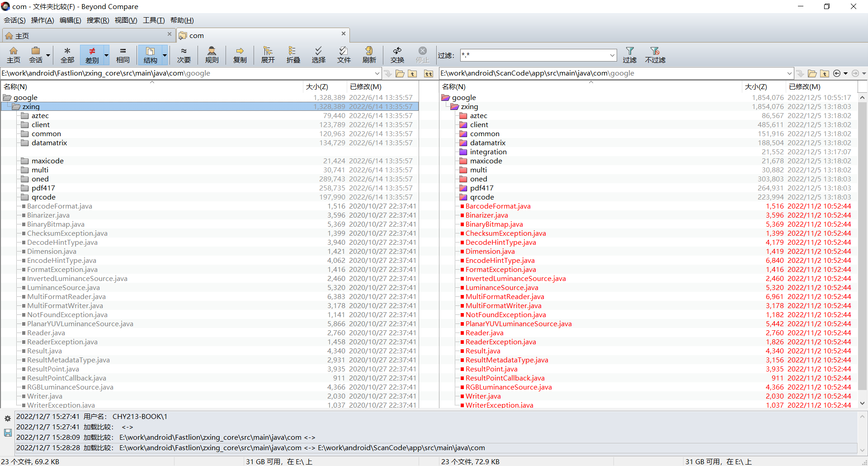This screenshot has width=868, height=466.
Task: Sort left pane by 已修改(M) column
Action: click(x=382, y=86)
